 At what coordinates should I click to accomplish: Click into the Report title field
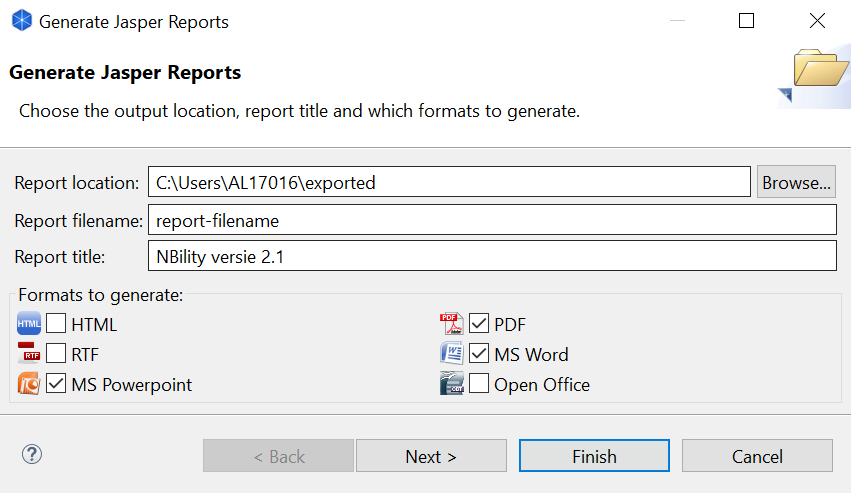[491, 256]
